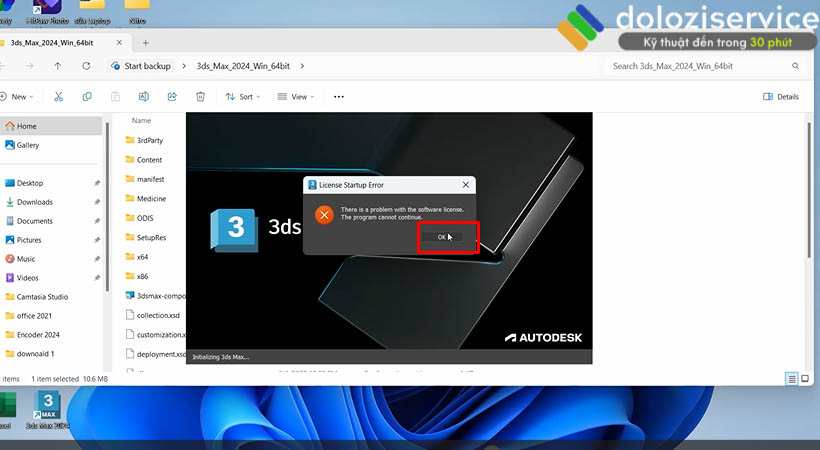Click OK in License Startup Error dialog
Image resolution: width=820 pixels, height=450 pixels.
click(441, 237)
